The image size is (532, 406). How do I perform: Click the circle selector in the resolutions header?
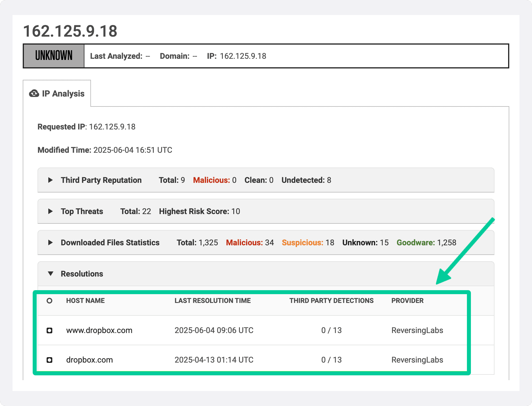point(50,300)
